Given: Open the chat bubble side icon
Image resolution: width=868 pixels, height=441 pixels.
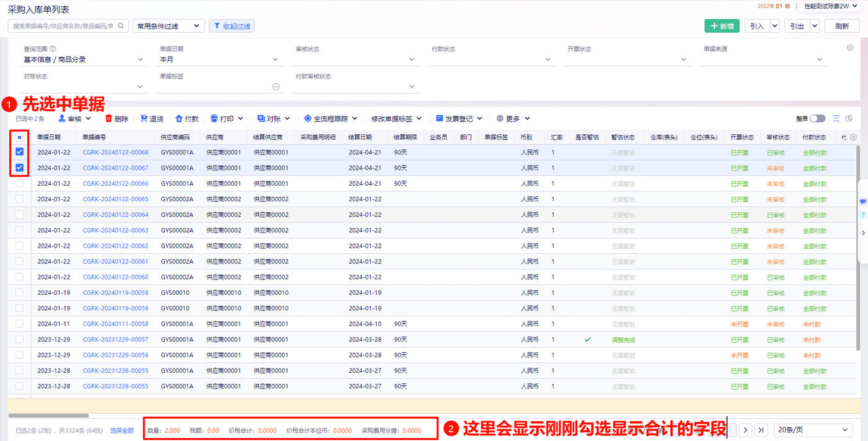Looking at the screenshot, I should [x=862, y=202].
